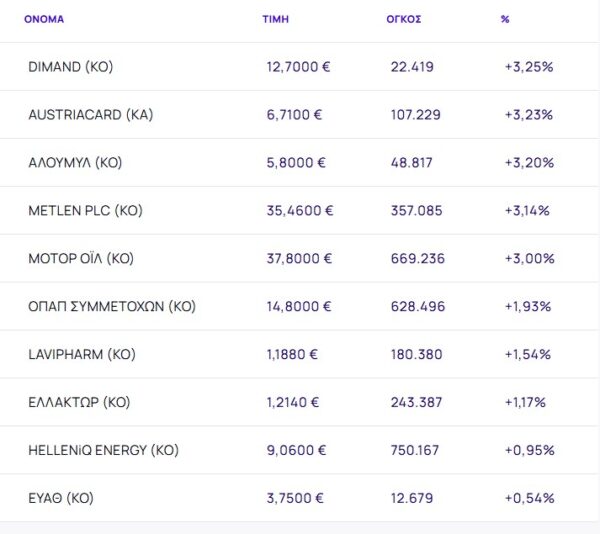Click the 35,4600 € price cell

click(x=300, y=211)
